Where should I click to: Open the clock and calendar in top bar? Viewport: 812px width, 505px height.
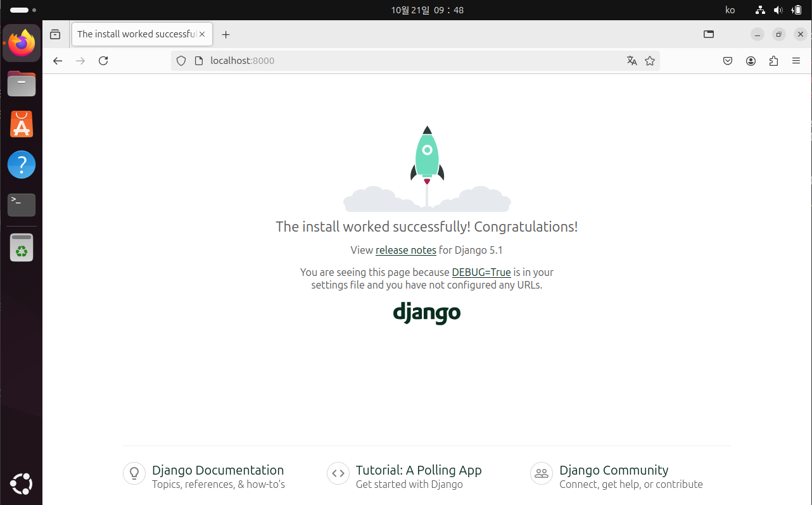coord(427,10)
